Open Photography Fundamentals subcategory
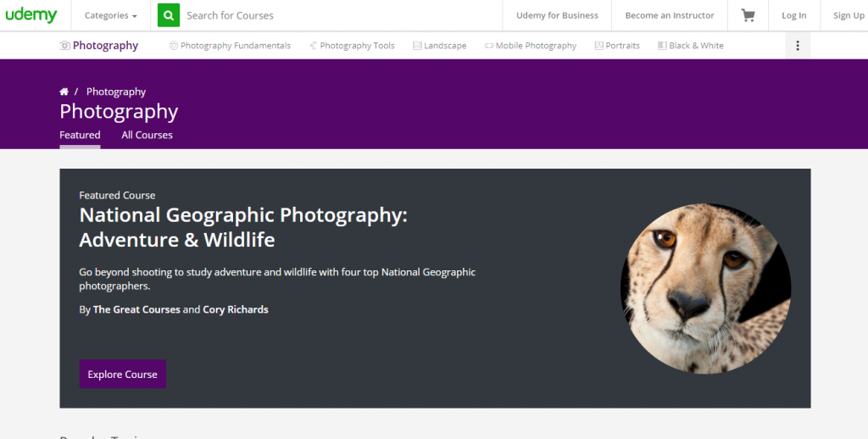The height and width of the screenshot is (439, 868). pyautogui.click(x=236, y=46)
